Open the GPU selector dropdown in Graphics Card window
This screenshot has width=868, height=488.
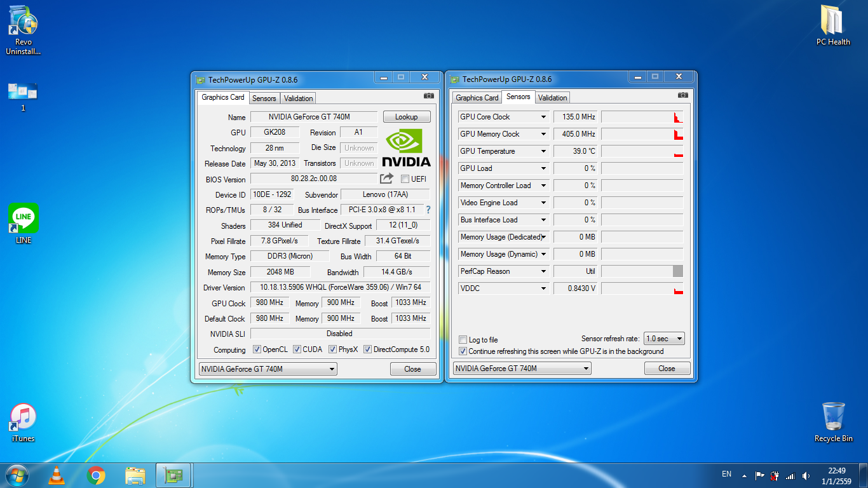(268, 369)
